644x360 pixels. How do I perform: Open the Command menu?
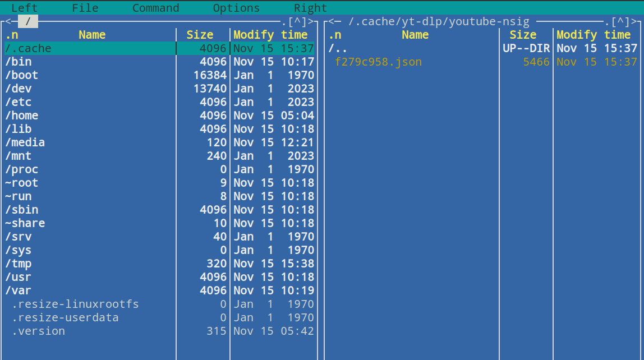(155, 8)
